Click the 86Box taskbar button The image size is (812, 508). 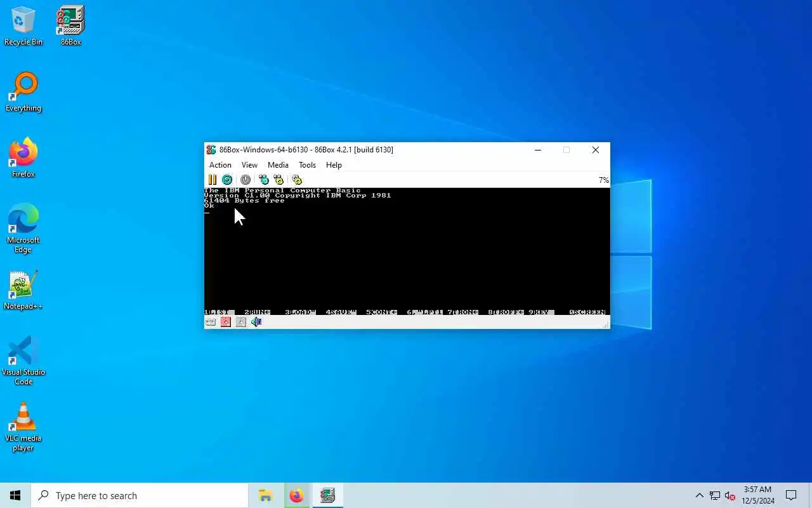(x=327, y=495)
